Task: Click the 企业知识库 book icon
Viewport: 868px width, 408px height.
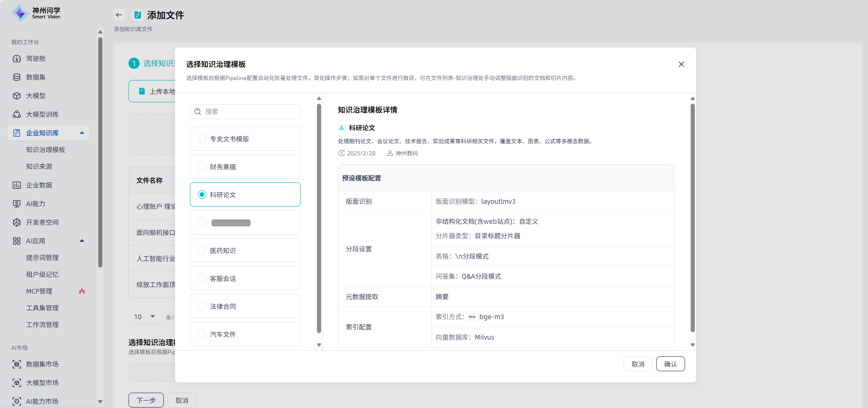Action: pos(17,133)
